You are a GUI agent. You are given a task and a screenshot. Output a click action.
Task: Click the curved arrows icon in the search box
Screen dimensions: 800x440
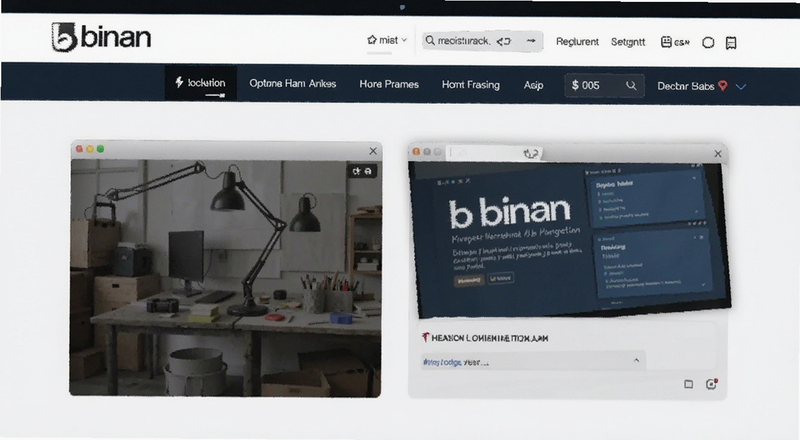coord(504,41)
